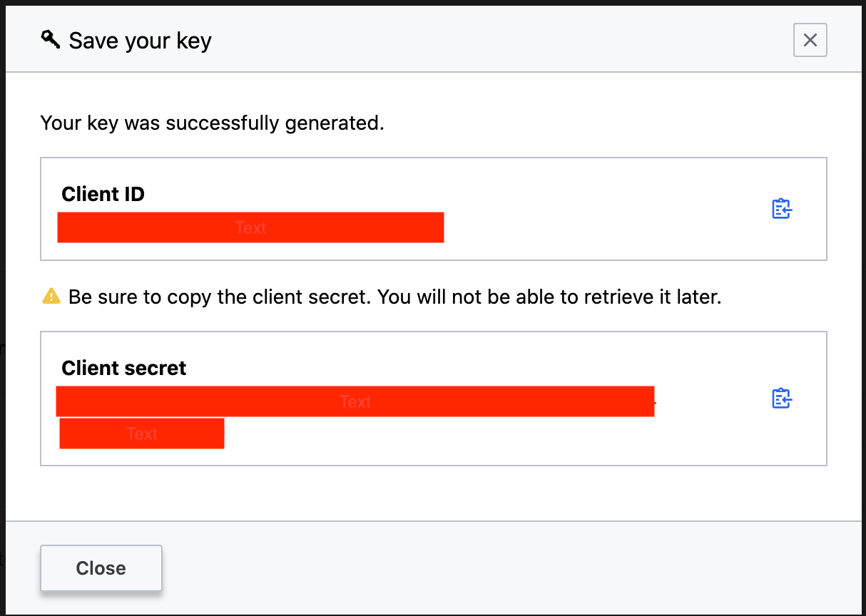
Task: Click the blank dialog header bar area
Action: point(499,40)
